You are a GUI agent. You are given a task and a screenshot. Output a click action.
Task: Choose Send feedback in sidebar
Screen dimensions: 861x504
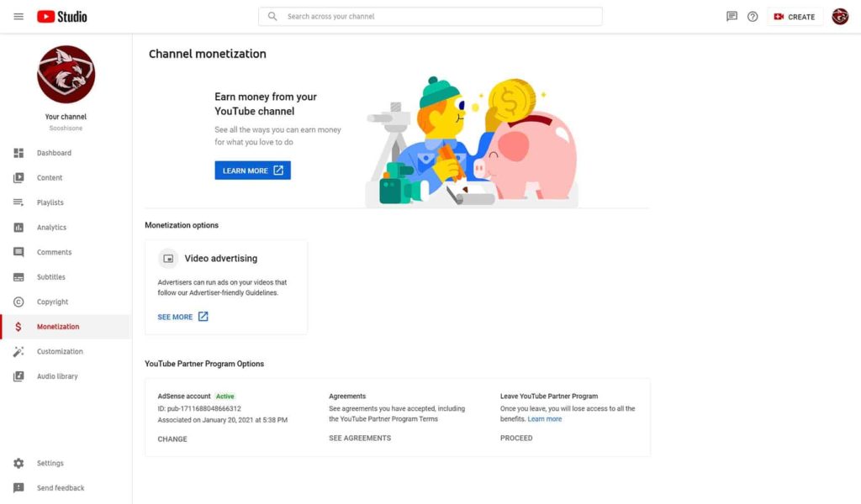click(x=61, y=488)
